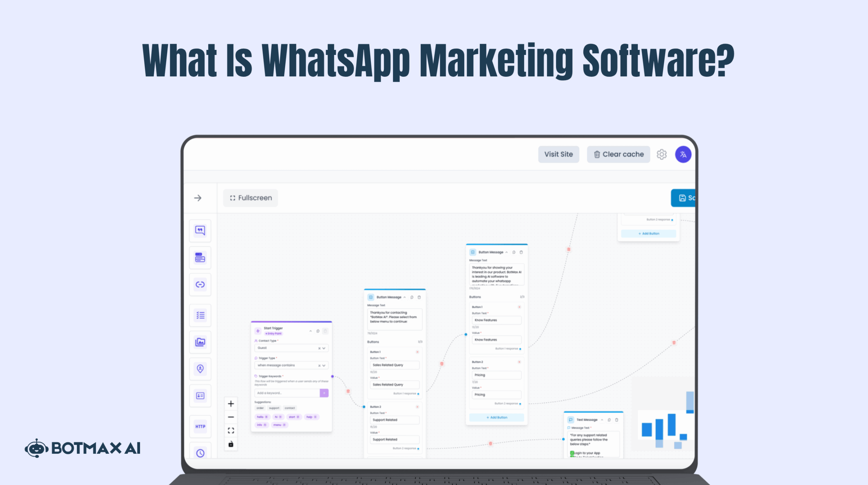Select the Text Message node icon in sidebar

(200, 231)
